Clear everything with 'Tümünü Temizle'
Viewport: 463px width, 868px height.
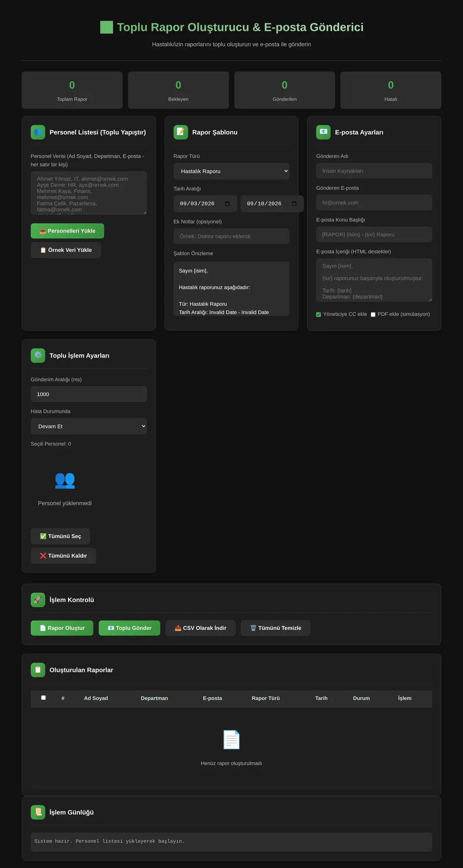[276, 628]
